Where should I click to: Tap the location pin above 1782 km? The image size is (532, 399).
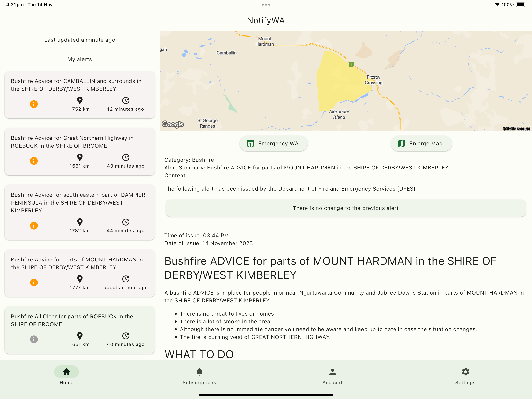80,222
